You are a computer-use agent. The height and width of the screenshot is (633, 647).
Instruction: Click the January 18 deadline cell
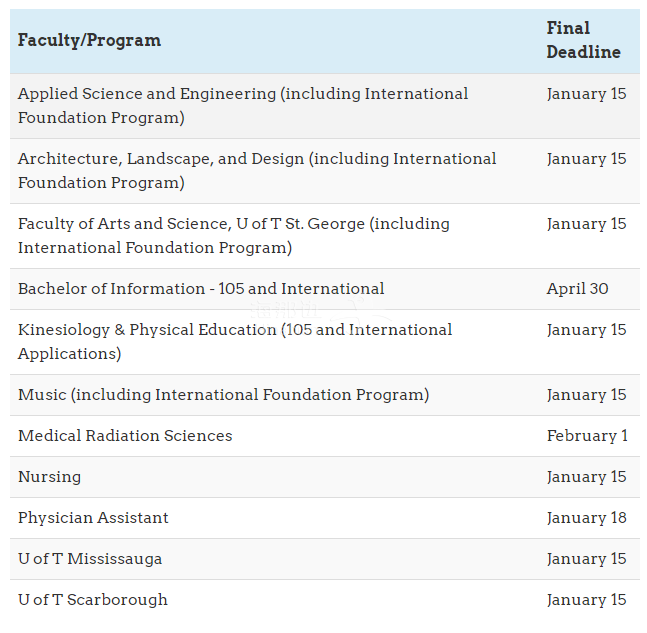tap(586, 518)
